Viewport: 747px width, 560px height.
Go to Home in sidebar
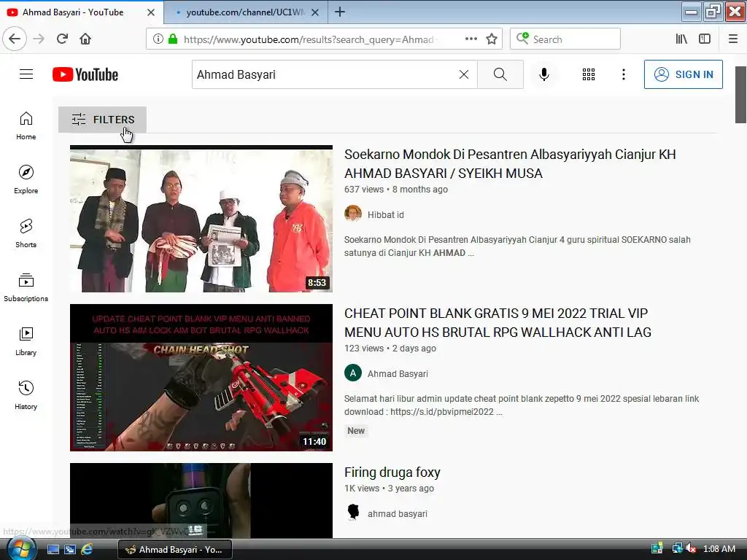tap(26, 125)
